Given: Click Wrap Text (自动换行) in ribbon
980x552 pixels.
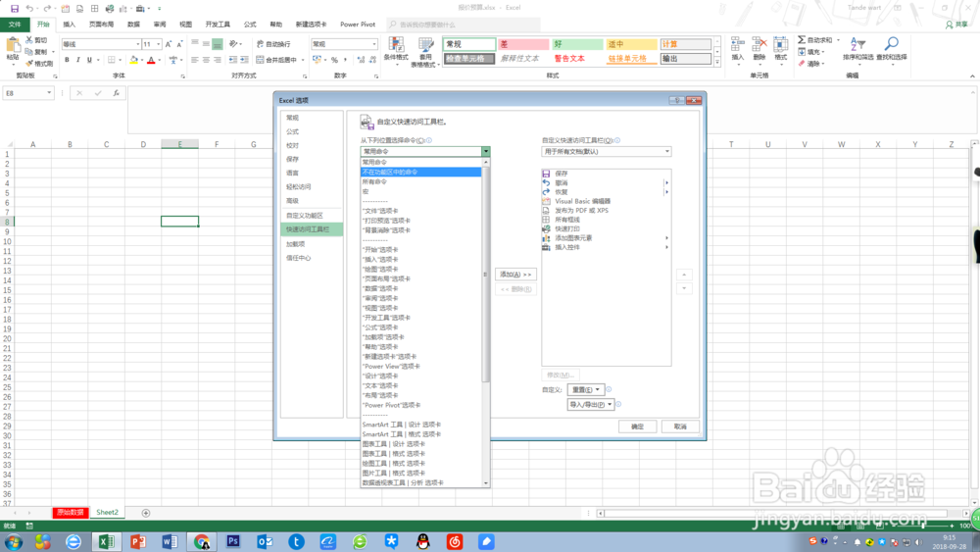Looking at the screenshot, I should click(273, 44).
